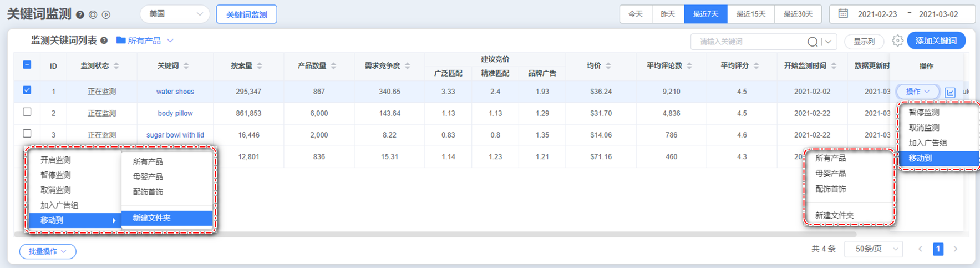Open the 美国 country dropdown
This screenshot has height=268, width=980.
[175, 14]
